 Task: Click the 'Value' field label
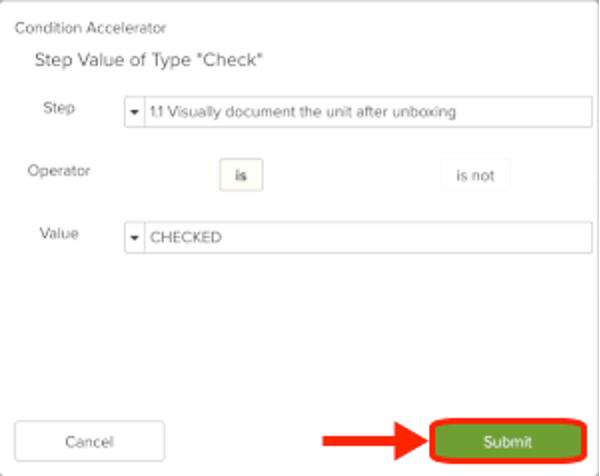59,233
